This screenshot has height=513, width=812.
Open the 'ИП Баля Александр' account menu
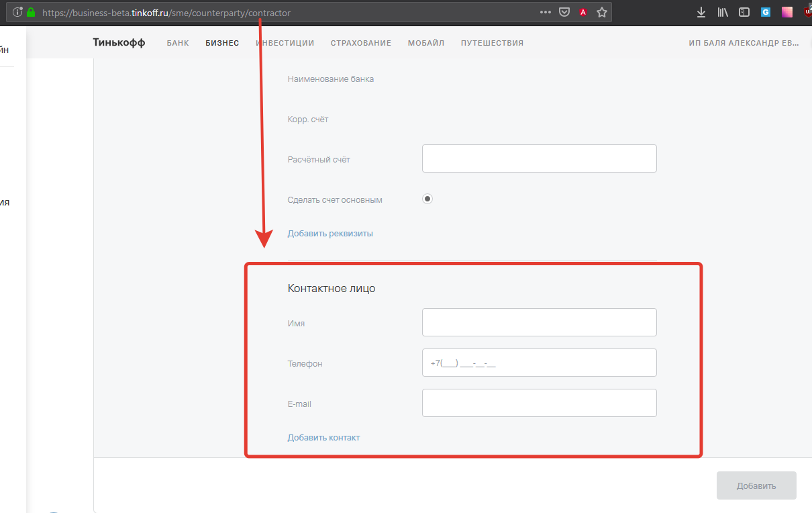click(x=744, y=43)
